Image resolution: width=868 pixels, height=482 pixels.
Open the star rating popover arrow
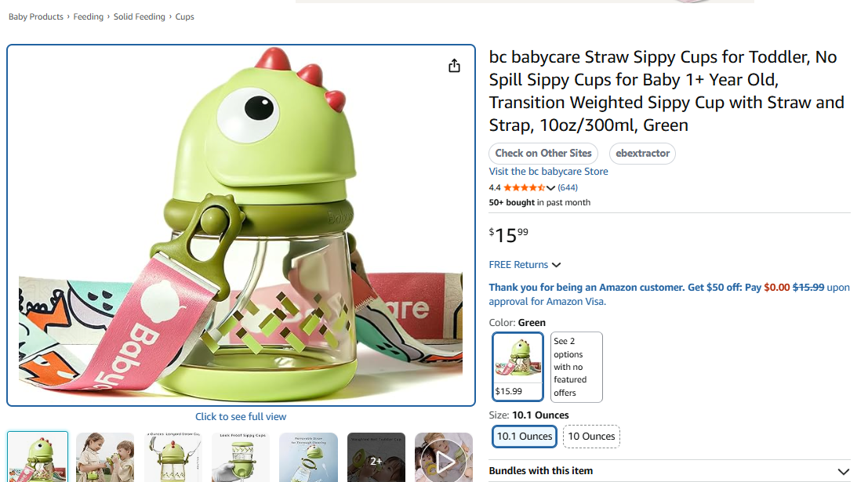pos(550,188)
